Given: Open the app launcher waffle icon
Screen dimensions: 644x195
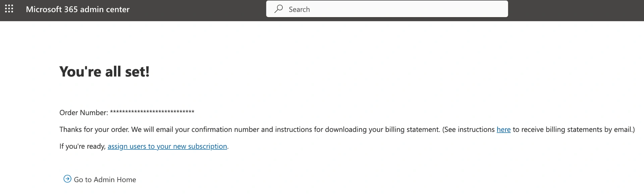Looking at the screenshot, I should coord(9,9).
